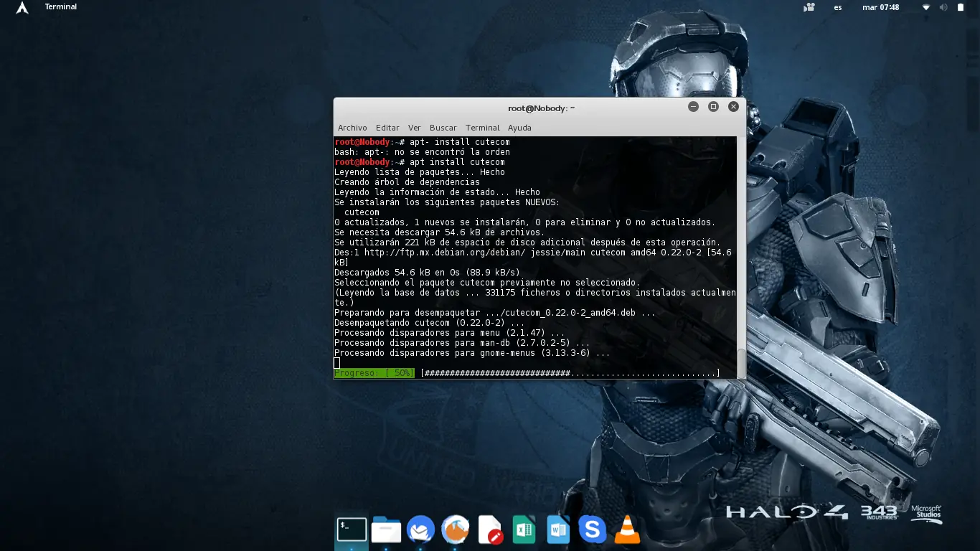Open the Archivo menu in the terminal
The height and width of the screenshot is (551, 980).
(x=352, y=128)
